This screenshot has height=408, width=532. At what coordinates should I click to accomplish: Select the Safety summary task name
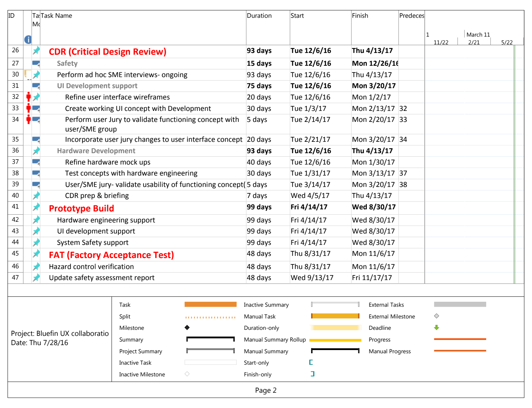(67, 64)
